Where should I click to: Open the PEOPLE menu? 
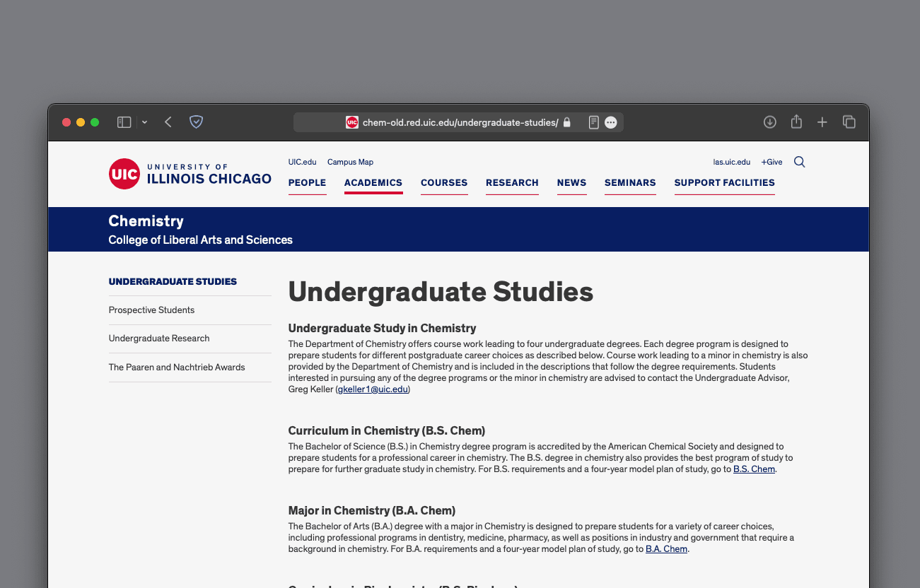point(308,183)
